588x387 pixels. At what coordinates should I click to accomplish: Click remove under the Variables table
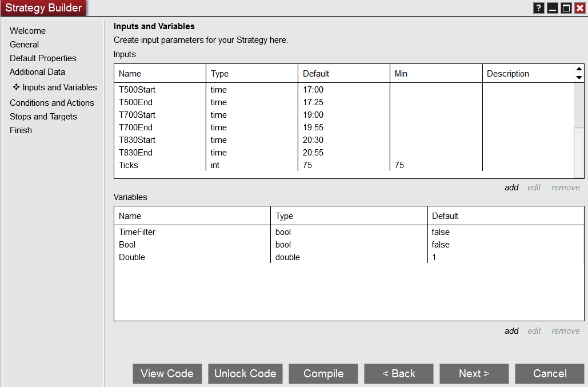[565, 330]
